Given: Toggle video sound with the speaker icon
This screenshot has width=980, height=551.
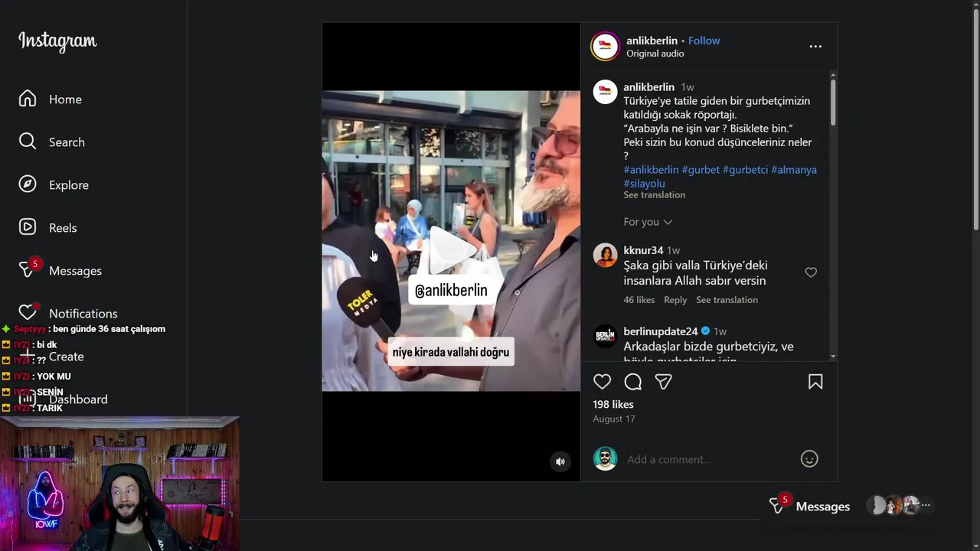Looking at the screenshot, I should tap(560, 461).
